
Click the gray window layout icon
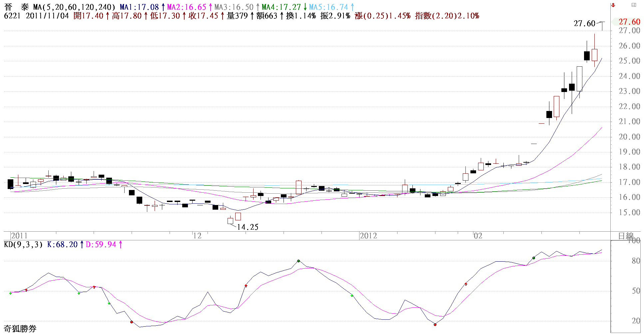pos(633,5)
